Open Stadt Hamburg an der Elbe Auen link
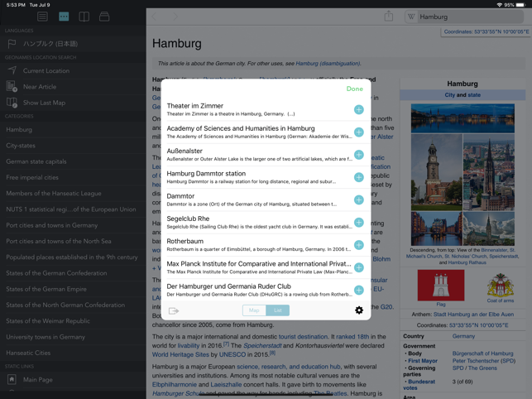 pyautogui.click(x=473, y=314)
